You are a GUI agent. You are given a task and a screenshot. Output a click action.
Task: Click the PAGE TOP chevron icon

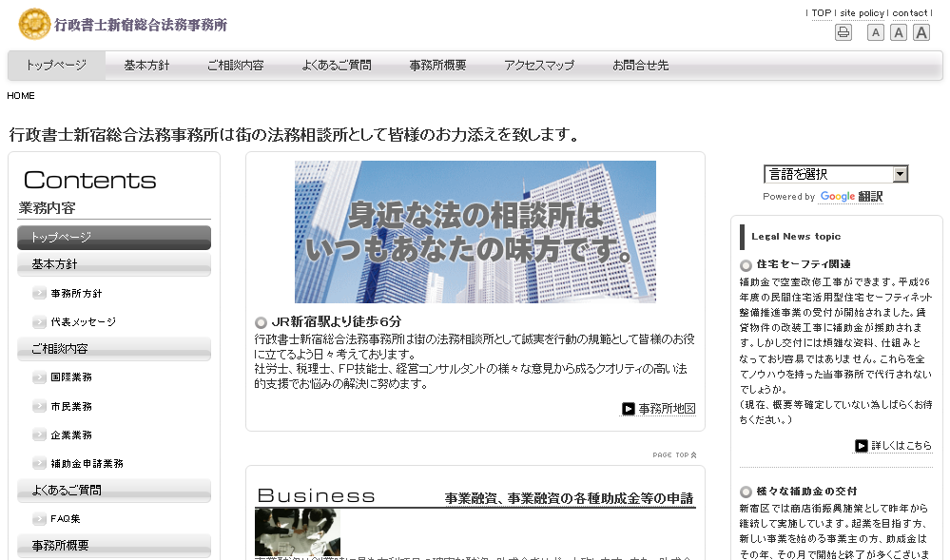[x=693, y=454]
